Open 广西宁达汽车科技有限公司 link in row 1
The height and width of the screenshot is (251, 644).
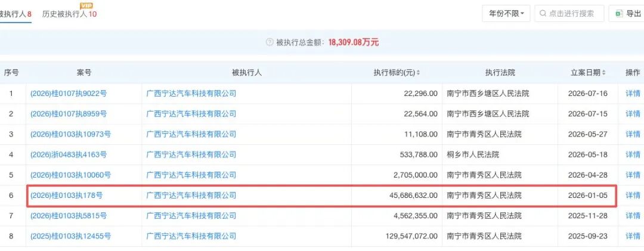191,94
